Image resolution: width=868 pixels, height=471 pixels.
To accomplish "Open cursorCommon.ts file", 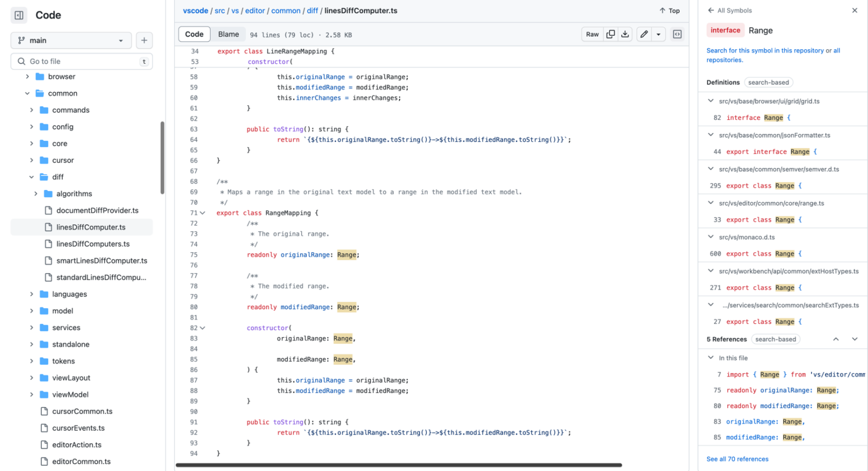I will (x=81, y=411).
